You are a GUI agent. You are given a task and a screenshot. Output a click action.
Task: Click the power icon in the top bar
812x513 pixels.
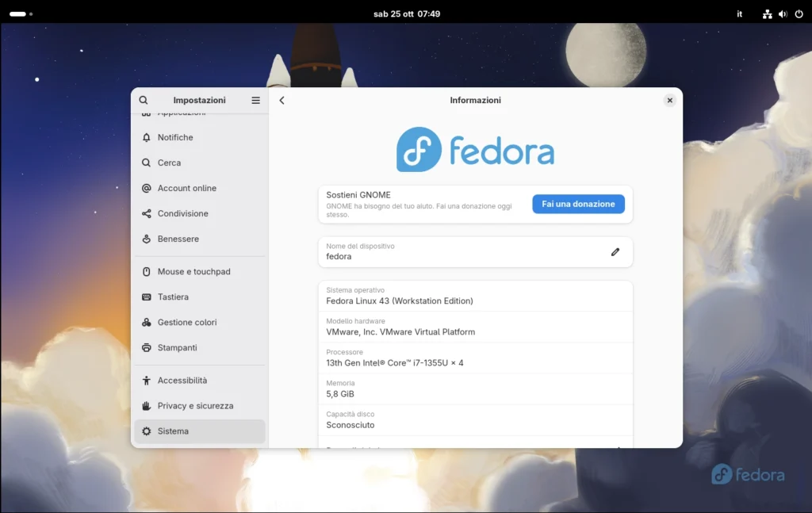799,13
